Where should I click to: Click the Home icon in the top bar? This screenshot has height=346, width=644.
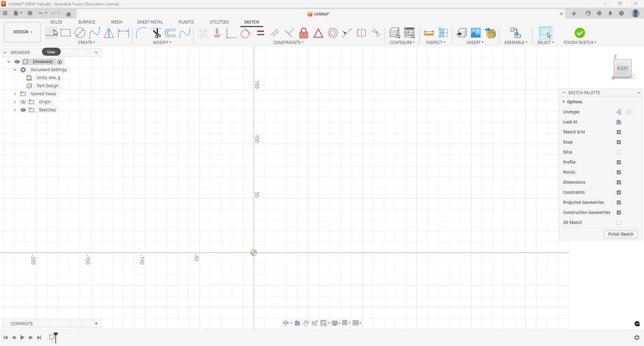[x=69, y=14]
